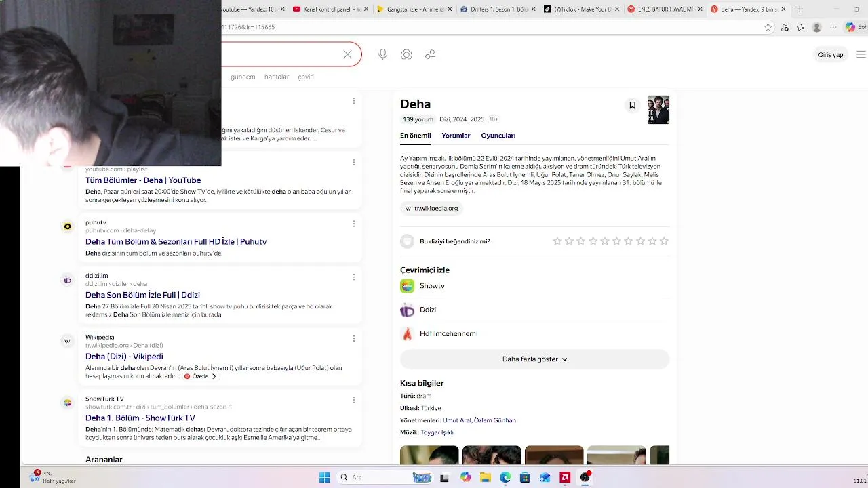Open a new browser tab with plus

800,9
